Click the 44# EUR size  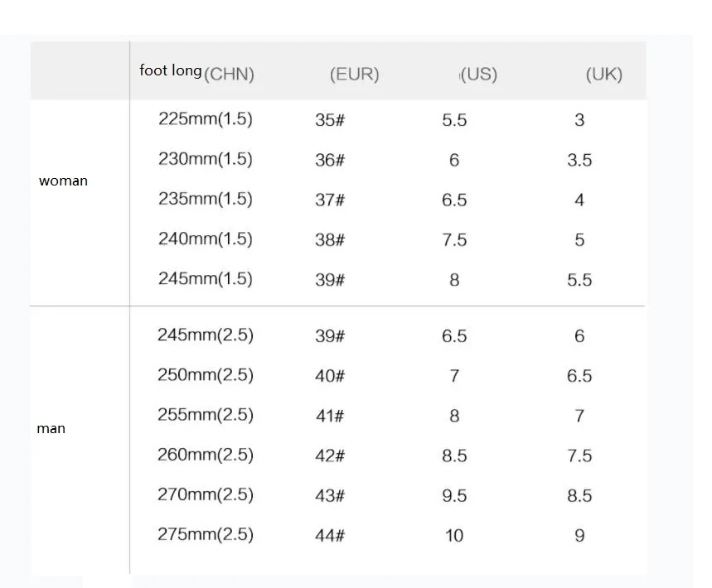tap(329, 535)
